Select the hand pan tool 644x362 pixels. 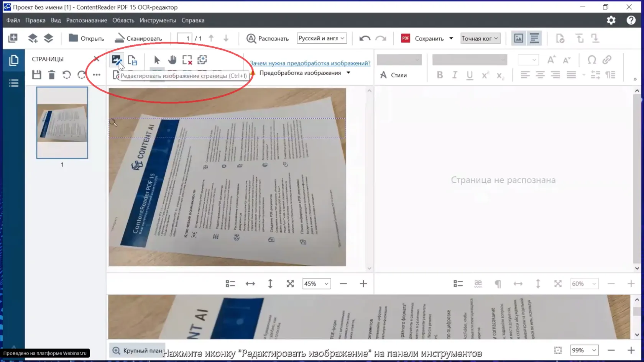pyautogui.click(x=172, y=60)
